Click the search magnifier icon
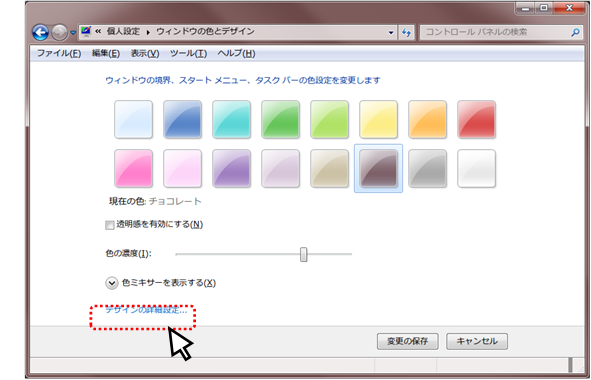591x380 pixels. [575, 32]
